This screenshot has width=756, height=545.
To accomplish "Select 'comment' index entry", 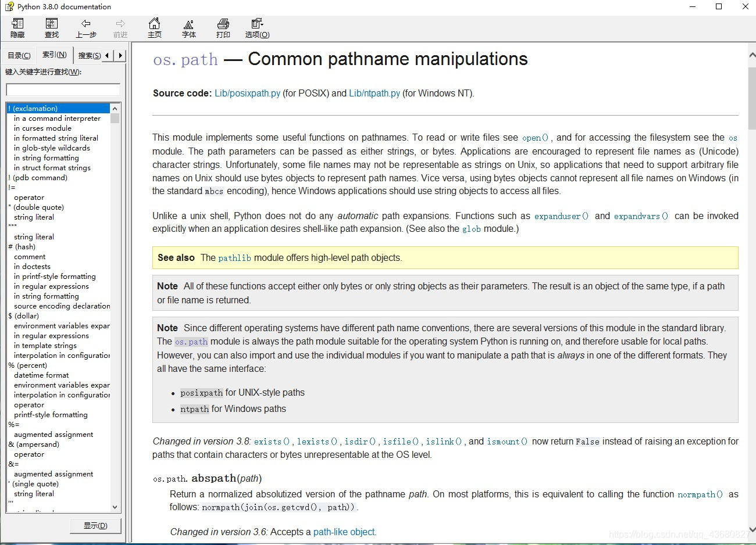I will click(x=30, y=257).
